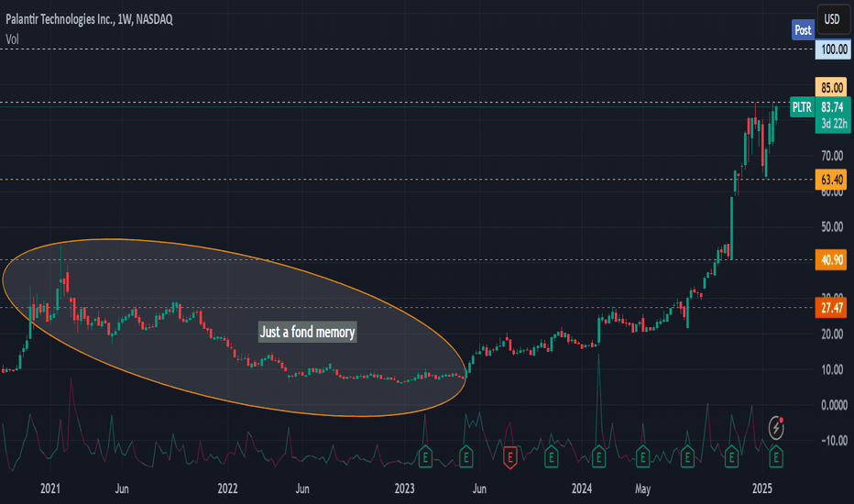Viewport: 854px width, 504px height.
Task: Select the 63.40 orange level label
Action: pos(831,180)
